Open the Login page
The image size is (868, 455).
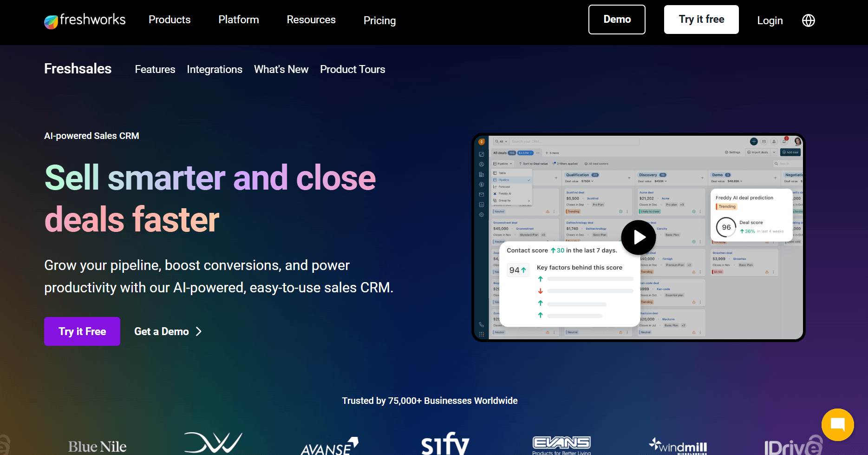(770, 20)
